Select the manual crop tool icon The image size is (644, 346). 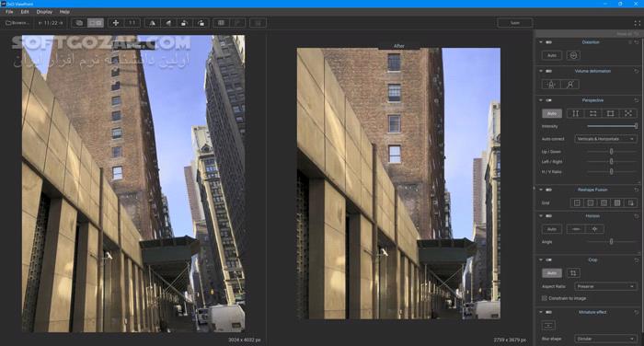tap(573, 273)
